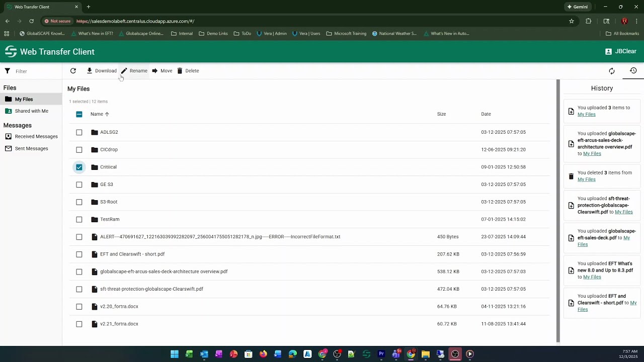This screenshot has width=644, height=362.
Task: Open Microsoft Training bookmark folder
Action: [346, 34]
